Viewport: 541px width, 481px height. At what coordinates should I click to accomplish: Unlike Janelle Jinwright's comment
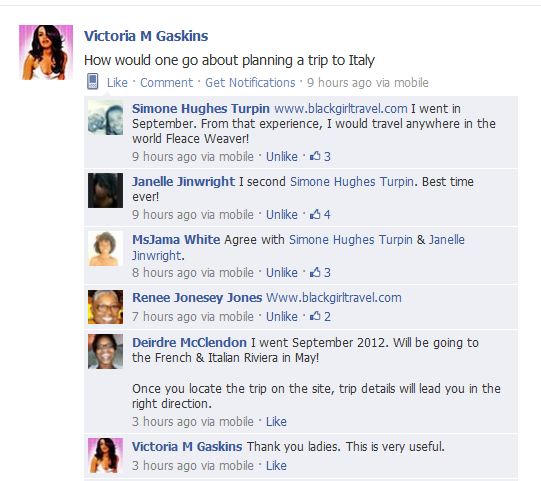[x=282, y=215]
